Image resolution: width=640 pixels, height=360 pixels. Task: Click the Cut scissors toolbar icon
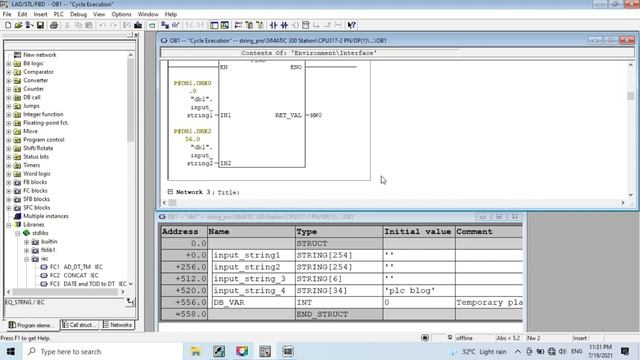click(x=67, y=25)
